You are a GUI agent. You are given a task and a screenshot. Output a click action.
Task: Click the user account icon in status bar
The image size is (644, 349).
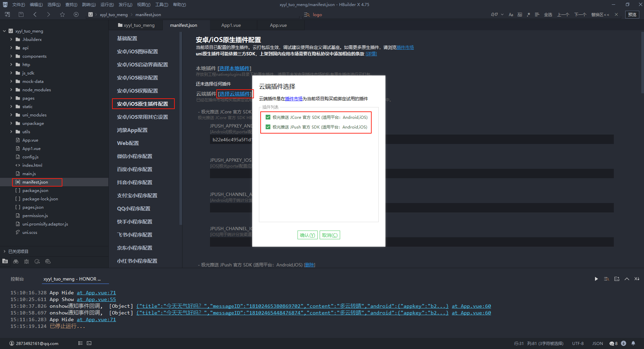[12, 343]
